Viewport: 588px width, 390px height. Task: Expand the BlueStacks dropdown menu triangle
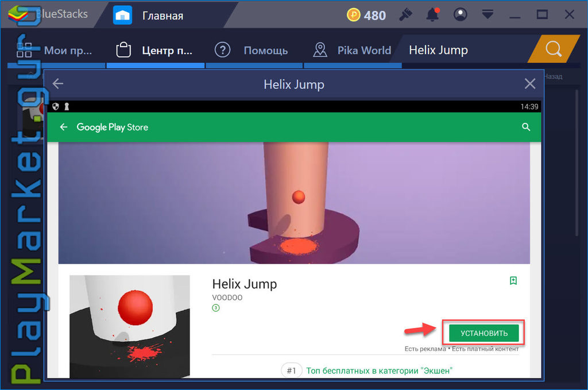(x=488, y=14)
